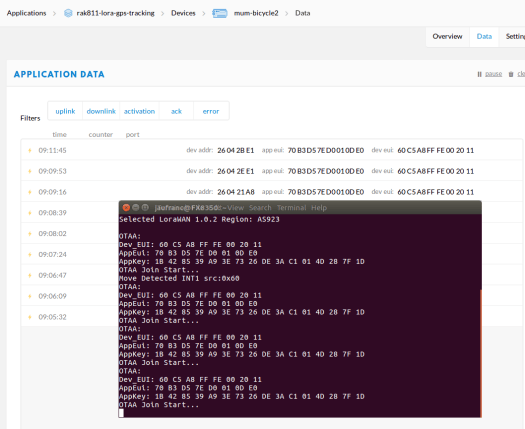Viewport: 525px width, 429px height.
Task: Click lightning icon on 09:09:53 row
Action: (30, 171)
